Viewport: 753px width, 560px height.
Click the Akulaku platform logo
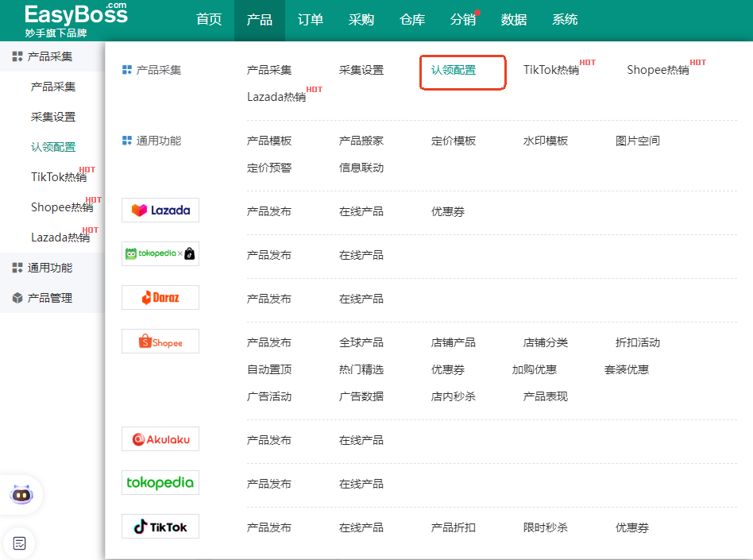pos(160,439)
